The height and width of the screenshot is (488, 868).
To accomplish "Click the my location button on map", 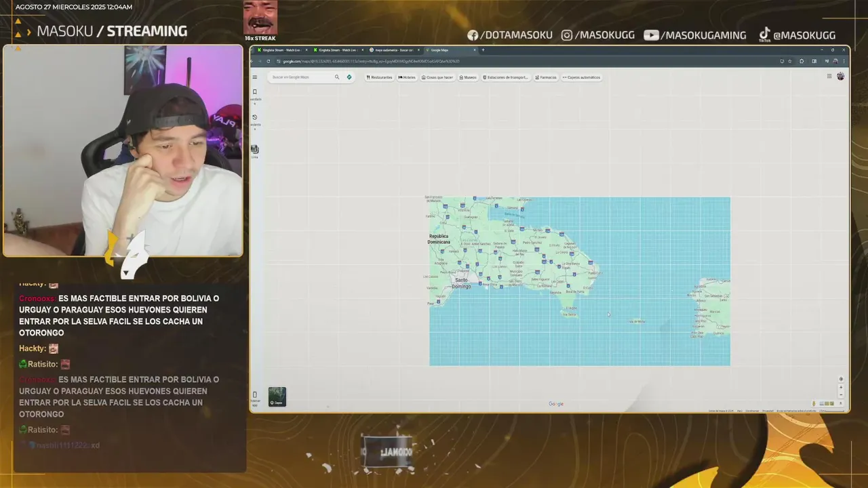I will pos(841,380).
